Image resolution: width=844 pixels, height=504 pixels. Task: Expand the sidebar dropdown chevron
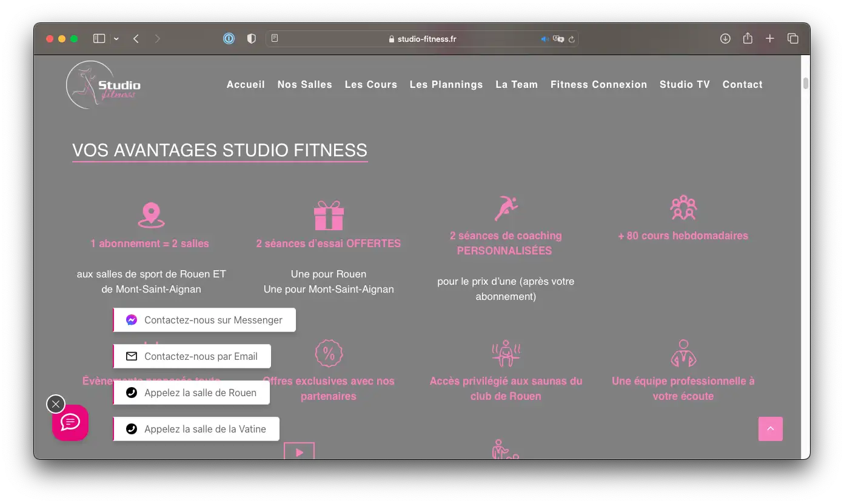[116, 39]
